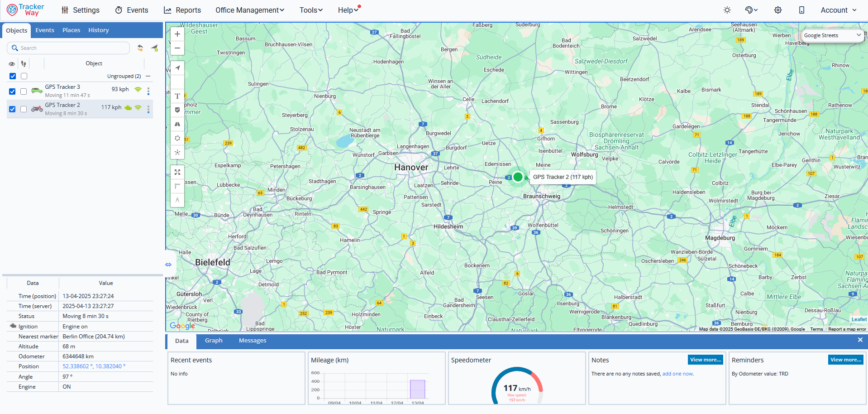Zoom out on the map
The height and width of the screenshot is (414, 868).
click(177, 48)
